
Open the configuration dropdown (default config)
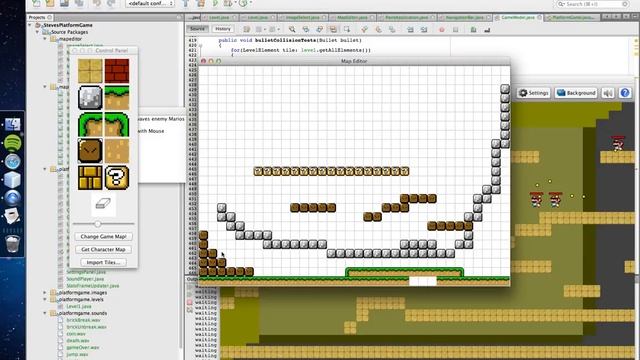[x=150, y=4]
